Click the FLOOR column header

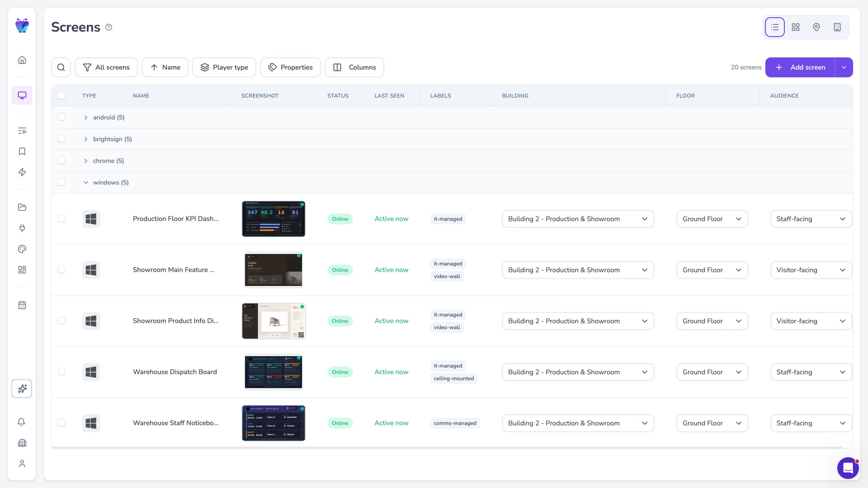pos(685,96)
